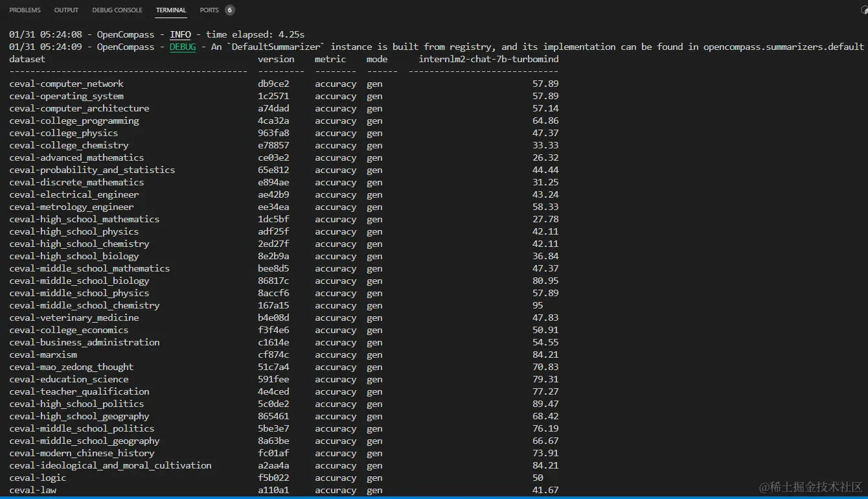Click the 'metric' column header

(330, 59)
